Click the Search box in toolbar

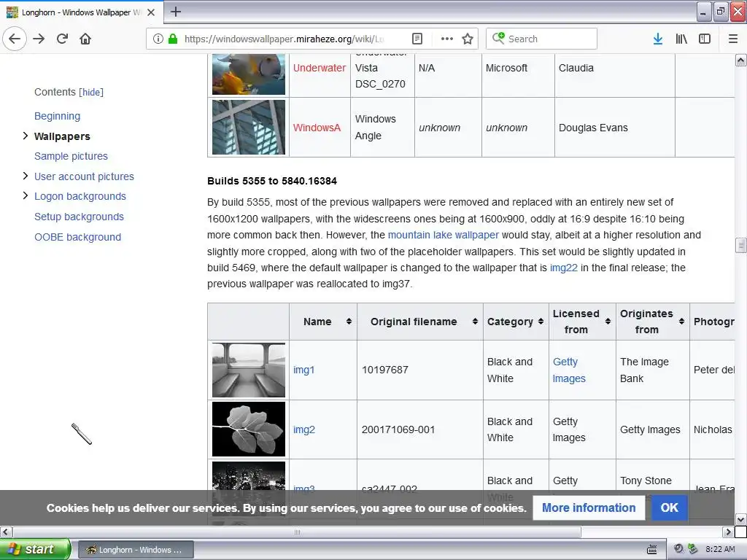coord(542,39)
